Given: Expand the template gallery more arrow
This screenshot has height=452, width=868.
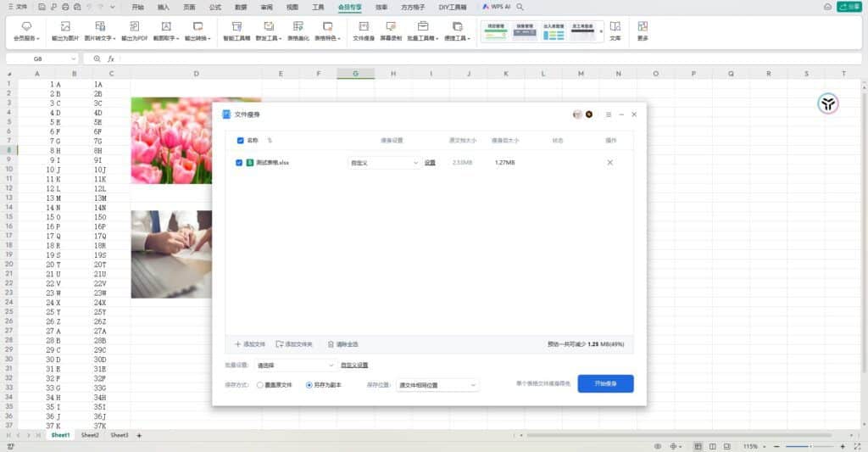Looking at the screenshot, I should [601, 31].
